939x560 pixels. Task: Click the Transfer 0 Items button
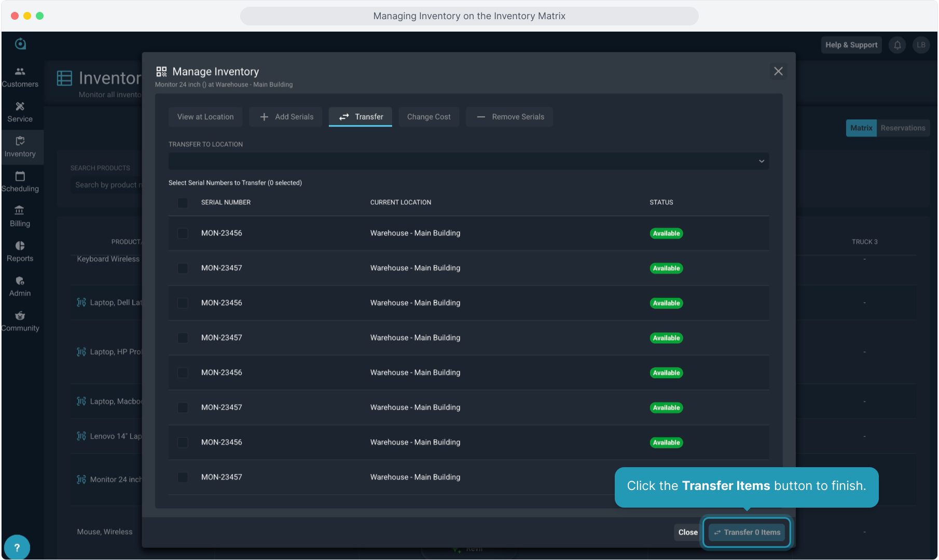pyautogui.click(x=747, y=533)
